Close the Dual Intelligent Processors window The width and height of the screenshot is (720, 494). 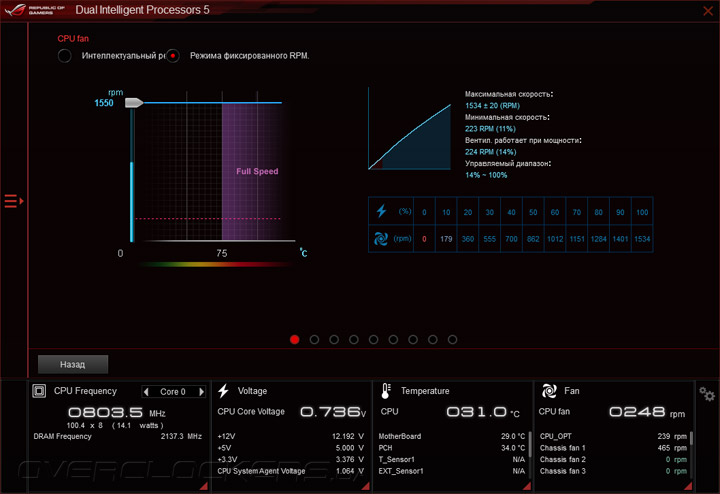point(708,11)
